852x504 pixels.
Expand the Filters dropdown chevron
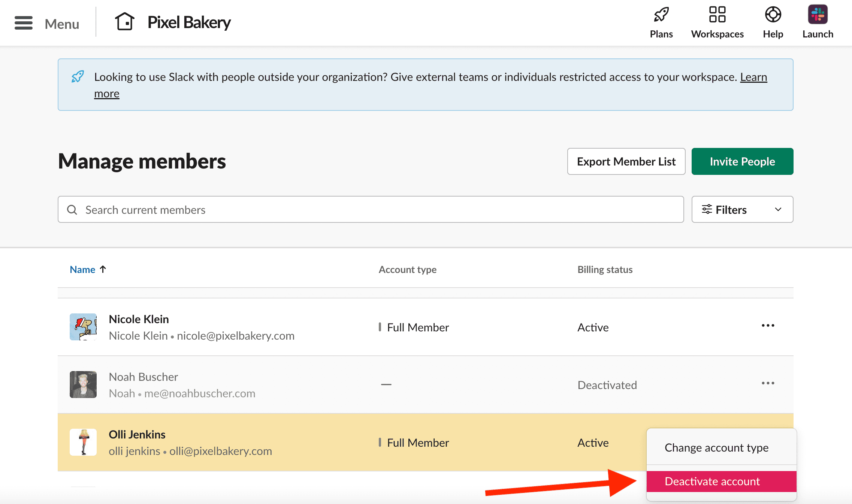click(x=778, y=209)
